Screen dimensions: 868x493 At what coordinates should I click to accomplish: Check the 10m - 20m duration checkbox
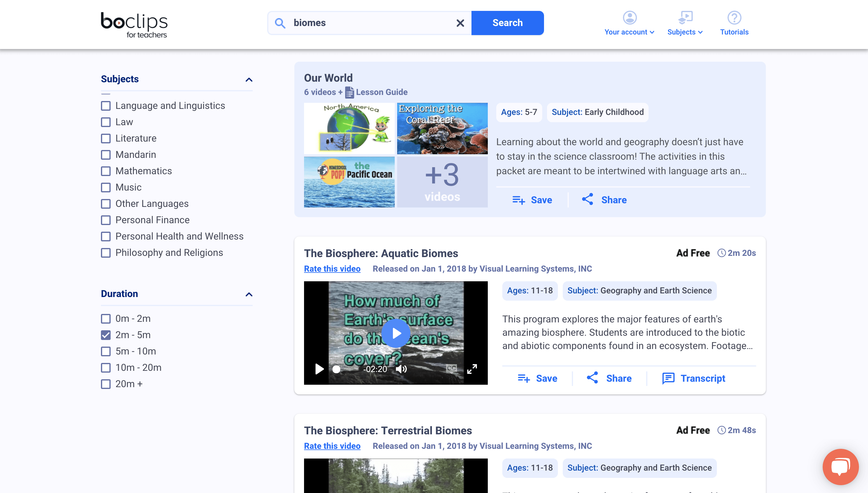click(x=105, y=368)
